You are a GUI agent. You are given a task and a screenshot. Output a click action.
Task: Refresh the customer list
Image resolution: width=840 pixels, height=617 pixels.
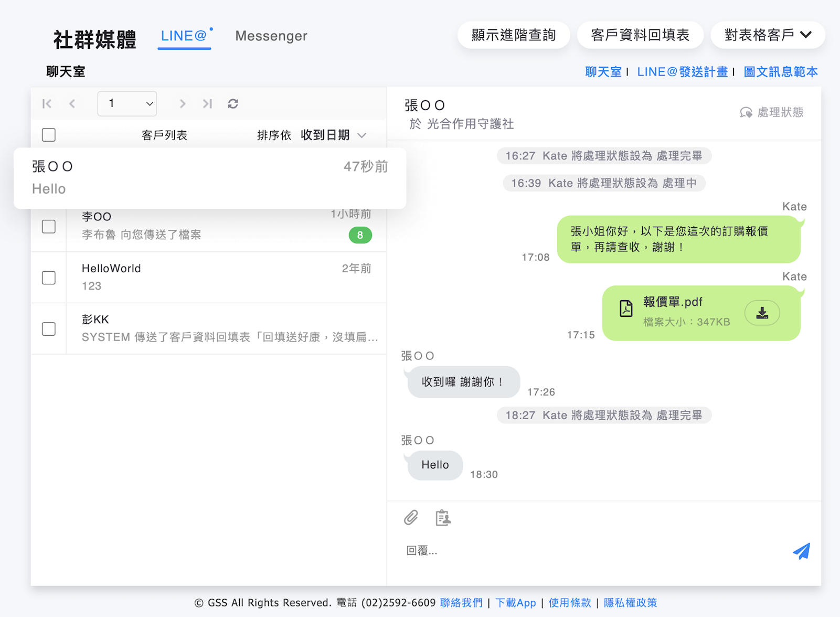233,104
